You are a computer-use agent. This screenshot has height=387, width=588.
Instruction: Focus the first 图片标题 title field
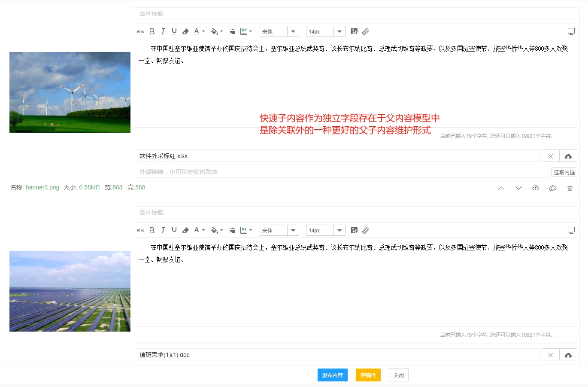coord(356,13)
